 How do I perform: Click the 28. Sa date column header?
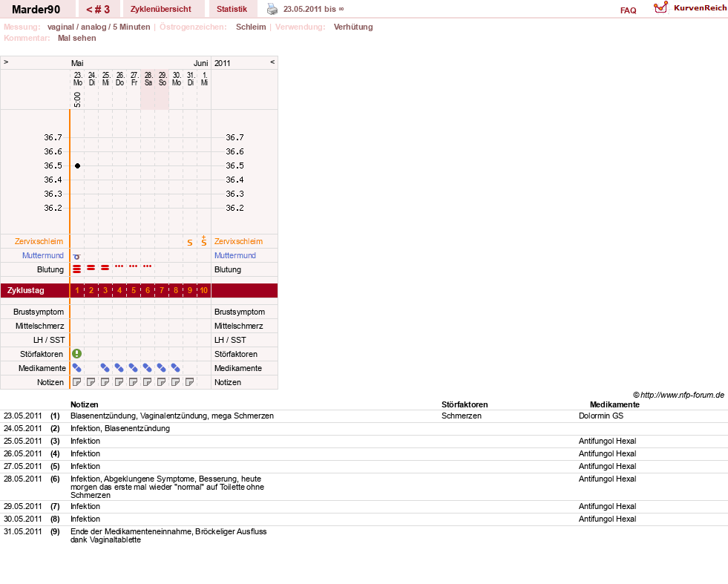[x=148, y=79]
